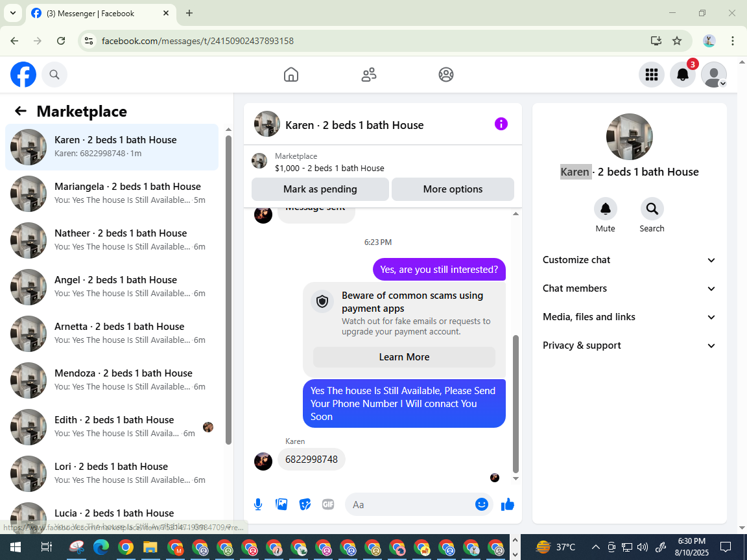Viewport: 747px width, 560px height.
Task: Open the Facebook logo home link
Action: [23, 75]
